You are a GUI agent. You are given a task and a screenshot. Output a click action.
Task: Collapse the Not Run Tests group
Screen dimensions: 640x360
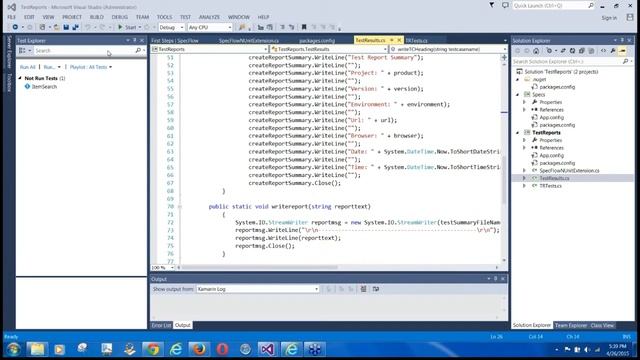tap(20, 78)
